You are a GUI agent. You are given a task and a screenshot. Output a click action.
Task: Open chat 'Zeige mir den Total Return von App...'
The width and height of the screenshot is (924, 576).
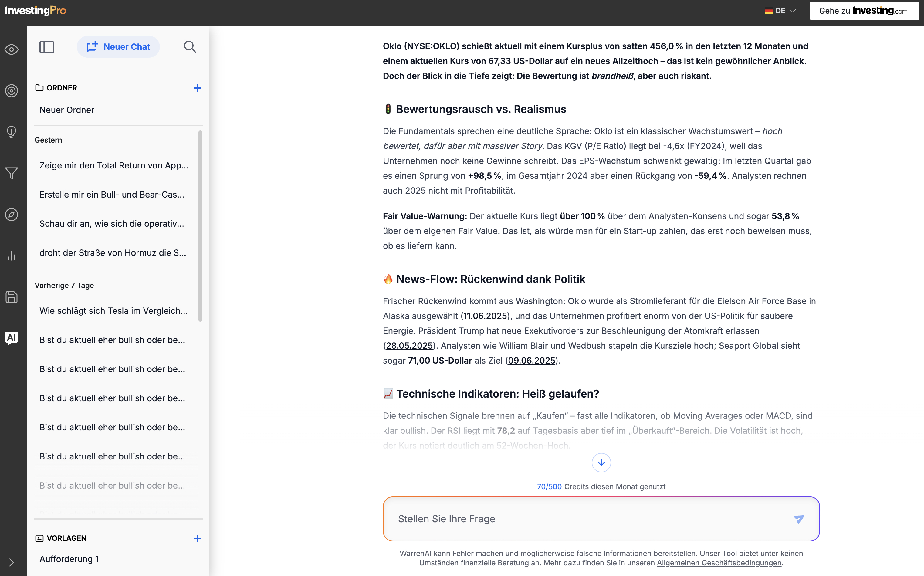pos(114,165)
